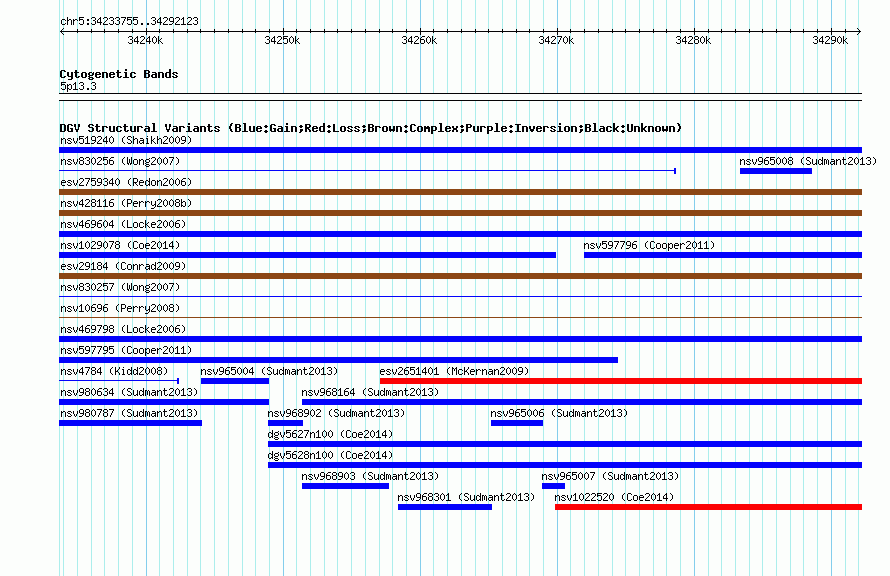Select nsv597795 (Cooper2011) label

(126, 350)
